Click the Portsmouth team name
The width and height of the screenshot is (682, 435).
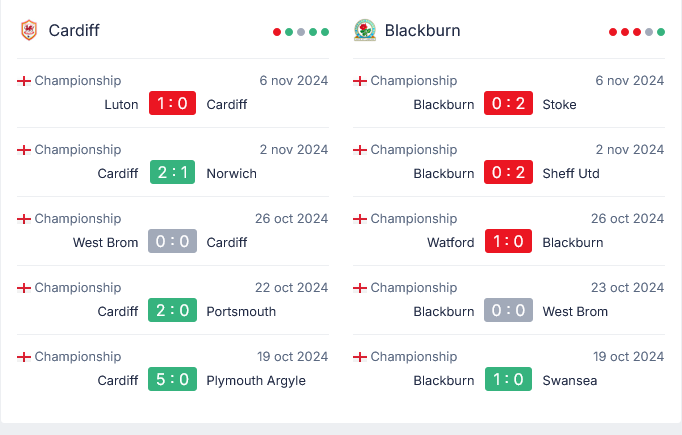(x=241, y=311)
